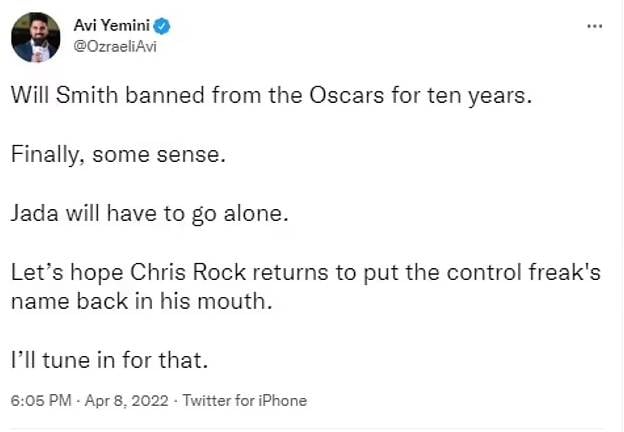Image resolution: width=624 pixels, height=432 pixels.
Task: Click the 6:05 PM timestamp
Action: 39,401
